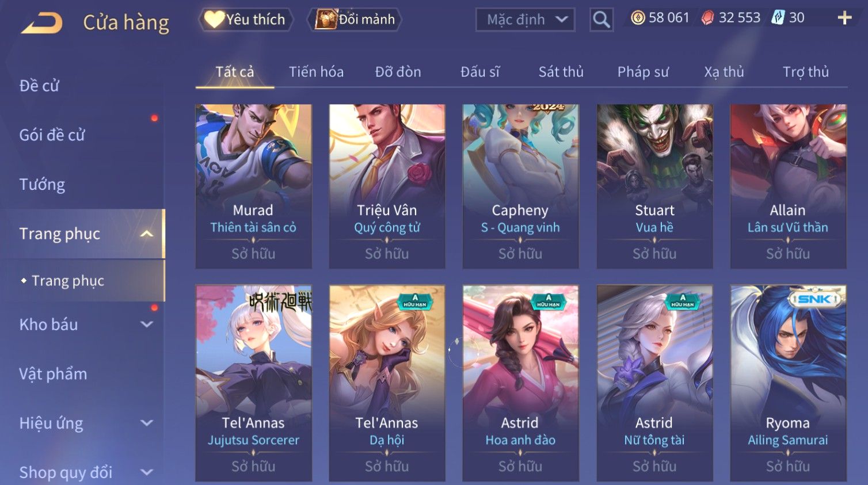Tap the gold coin balance icon
This screenshot has height=485, width=868.
638,18
